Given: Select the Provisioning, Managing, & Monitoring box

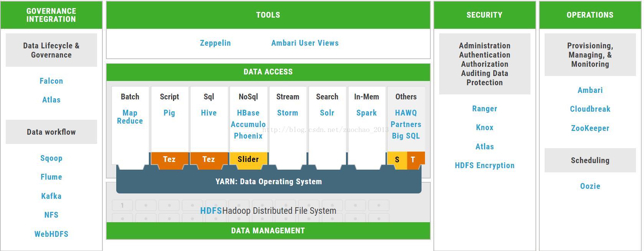Looking at the screenshot, I should pyautogui.click(x=590, y=54).
